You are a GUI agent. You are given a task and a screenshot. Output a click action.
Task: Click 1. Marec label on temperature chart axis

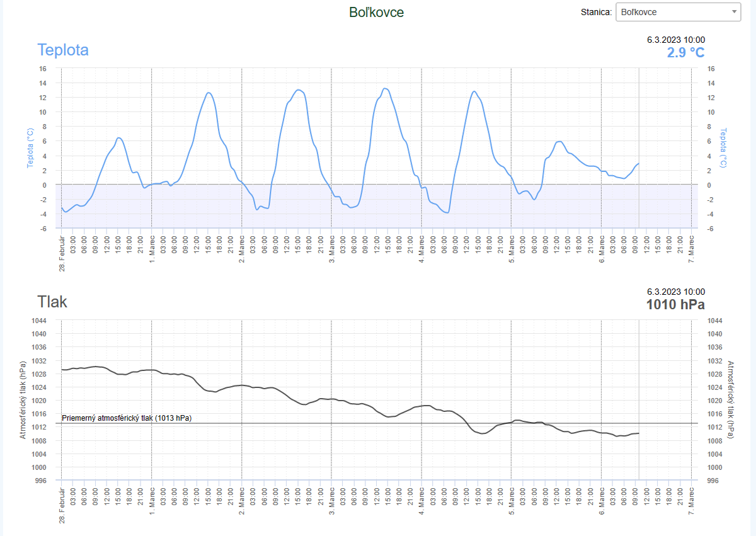click(152, 252)
